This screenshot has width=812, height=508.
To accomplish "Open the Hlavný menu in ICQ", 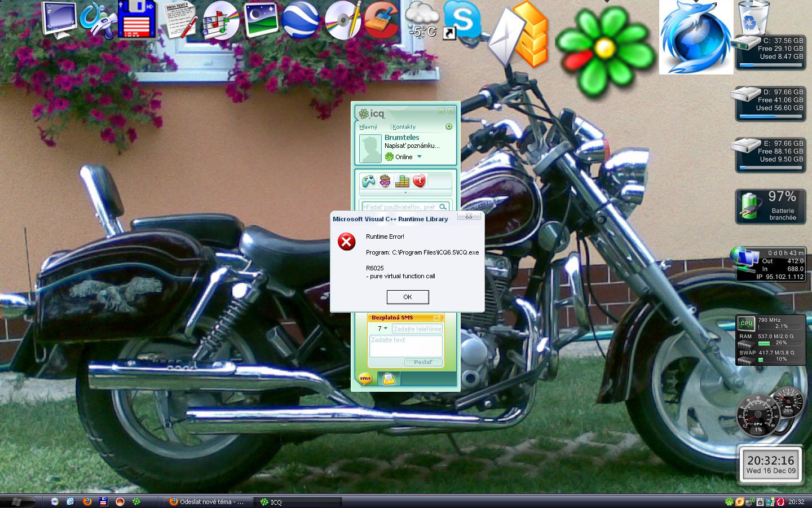I will (368, 127).
